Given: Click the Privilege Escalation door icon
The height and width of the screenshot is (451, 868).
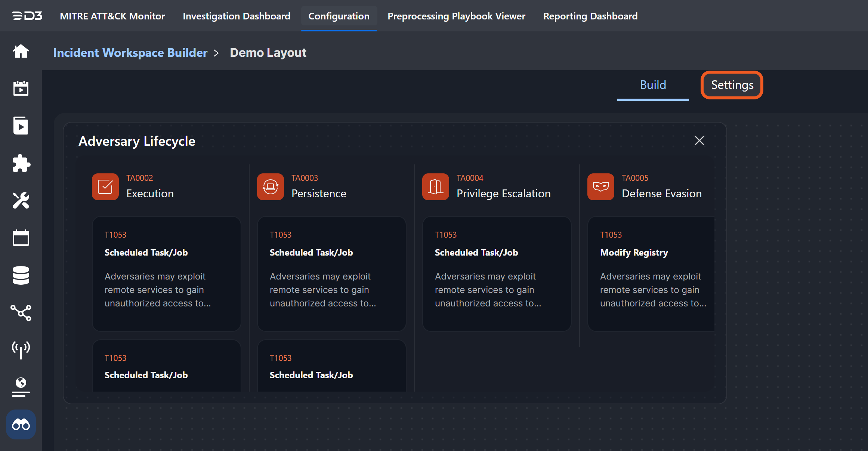Looking at the screenshot, I should [x=436, y=187].
